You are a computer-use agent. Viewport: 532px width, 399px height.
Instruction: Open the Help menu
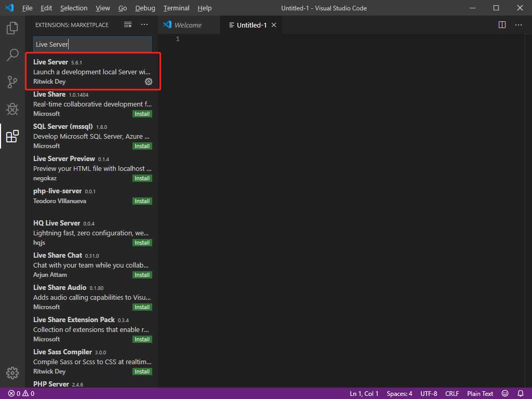click(x=204, y=8)
